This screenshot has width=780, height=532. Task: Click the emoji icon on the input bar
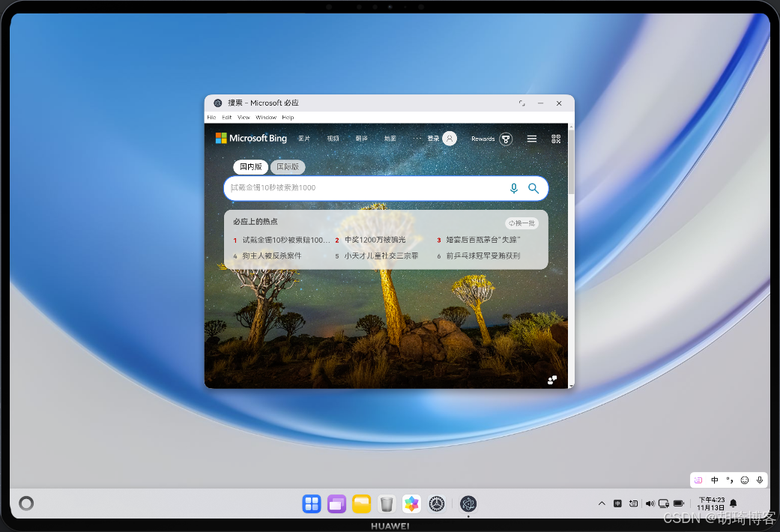click(x=744, y=480)
